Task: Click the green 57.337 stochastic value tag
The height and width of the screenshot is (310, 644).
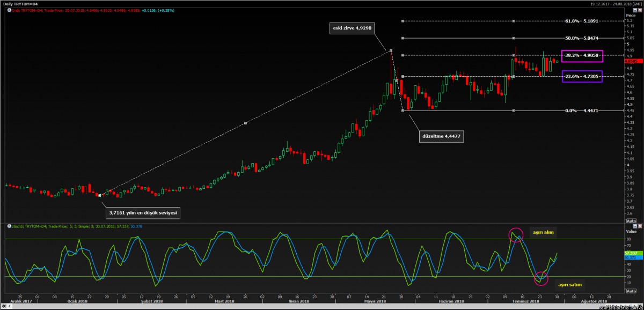Action: pyautogui.click(x=630, y=252)
